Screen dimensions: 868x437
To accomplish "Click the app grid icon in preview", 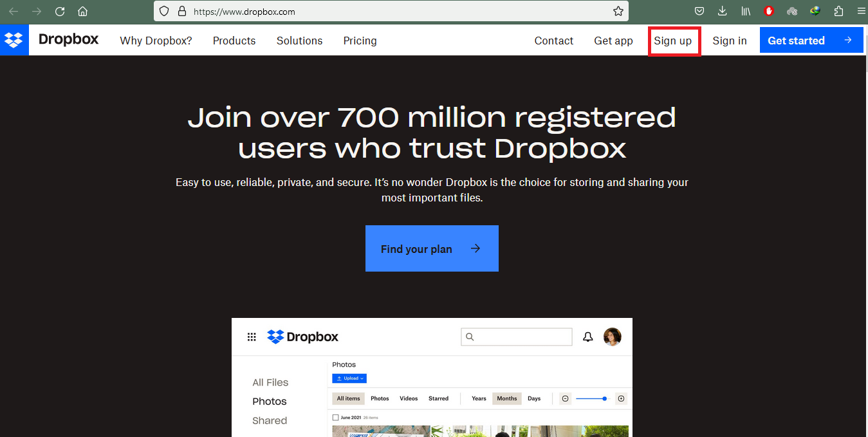I will (252, 337).
